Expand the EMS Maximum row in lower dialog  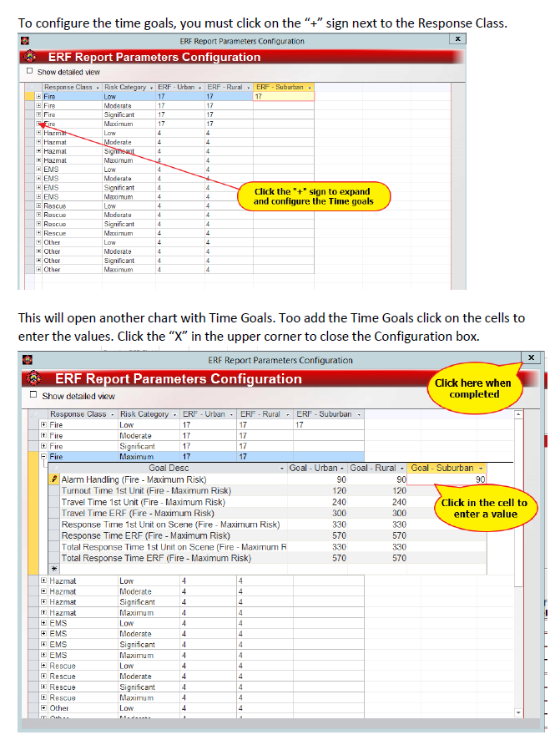43,655
